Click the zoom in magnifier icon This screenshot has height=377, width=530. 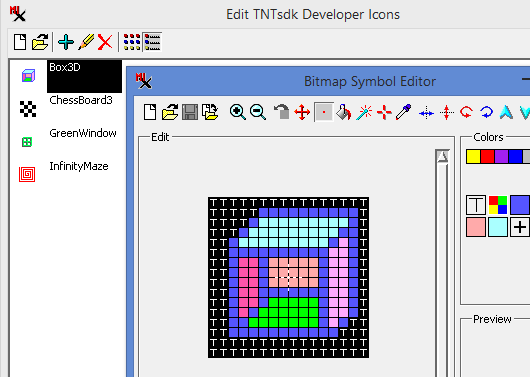click(238, 112)
